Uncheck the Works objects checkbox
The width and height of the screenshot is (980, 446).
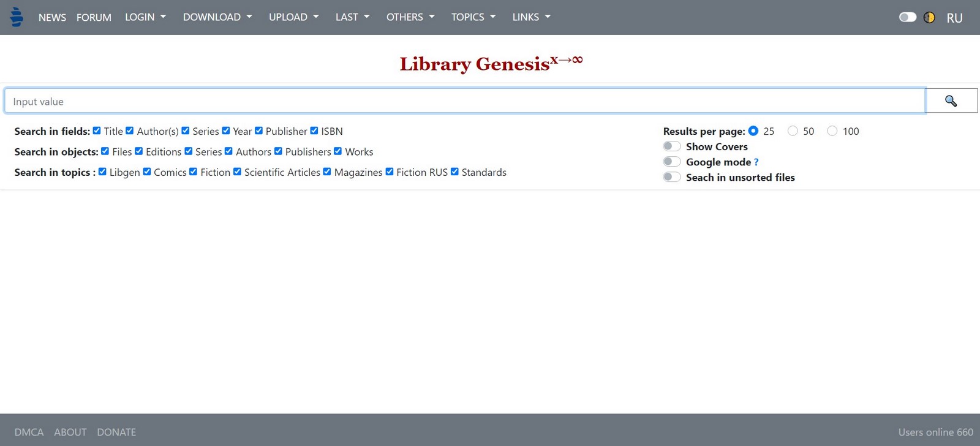coord(338,151)
